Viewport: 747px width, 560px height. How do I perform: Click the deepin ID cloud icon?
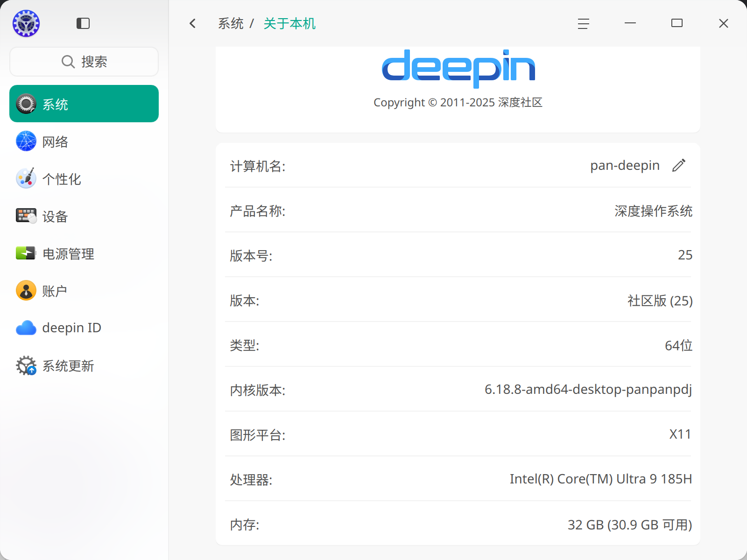(26, 328)
